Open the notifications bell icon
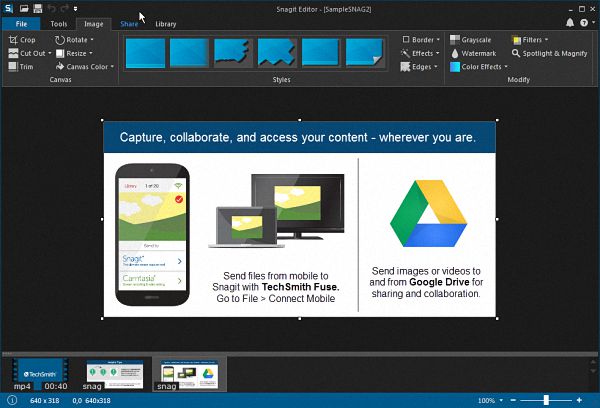 click(570, 22)
